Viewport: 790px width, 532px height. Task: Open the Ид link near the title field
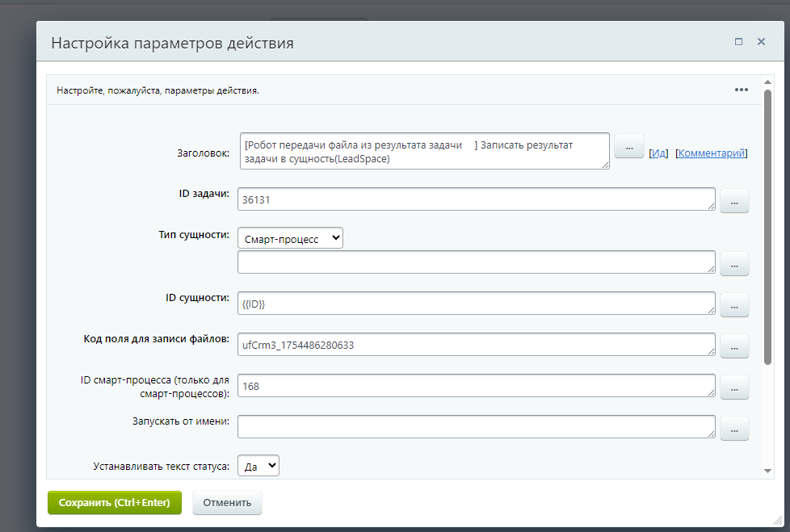658,153
